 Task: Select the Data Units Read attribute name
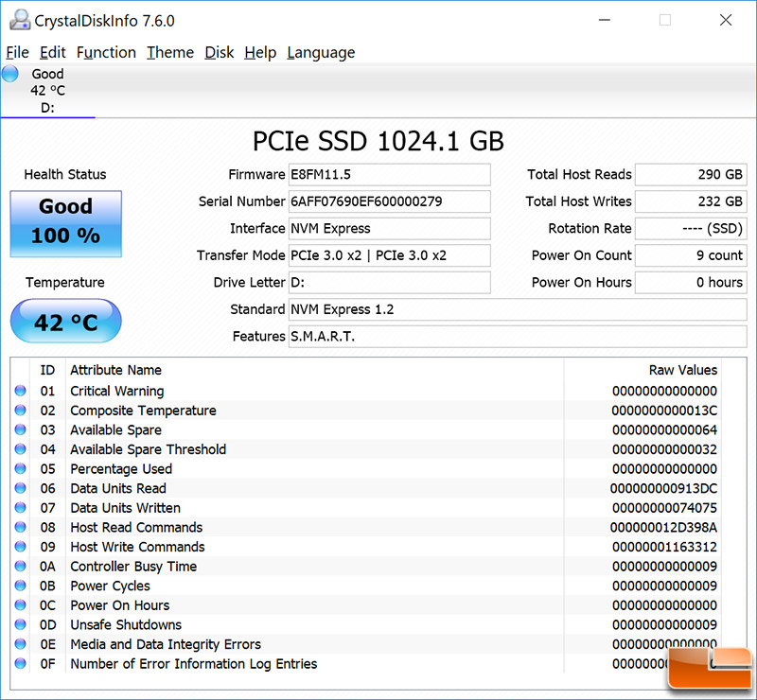pyautogui.click(x=118, y=488)
